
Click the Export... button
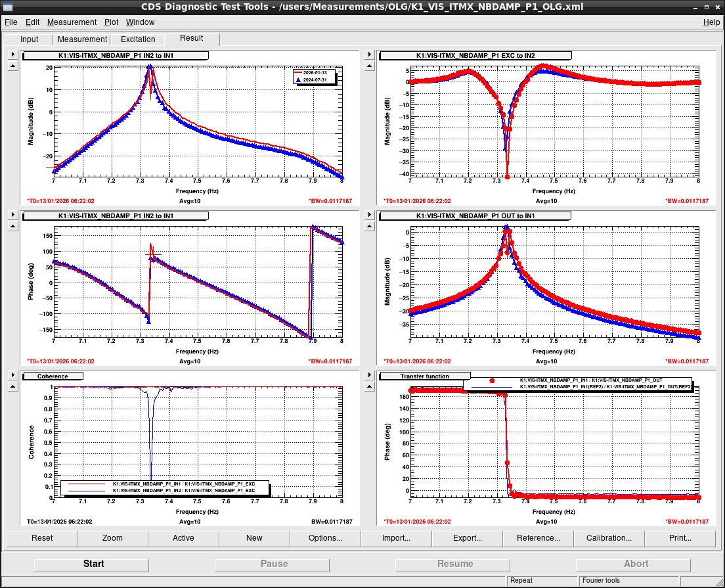coord(467,538)
